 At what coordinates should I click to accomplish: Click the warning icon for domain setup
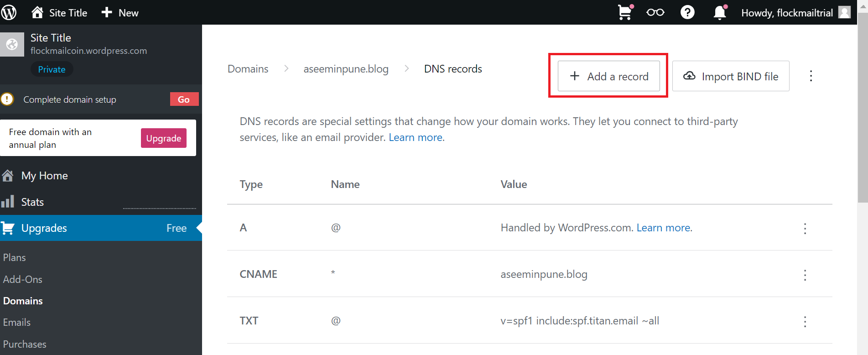7,99
